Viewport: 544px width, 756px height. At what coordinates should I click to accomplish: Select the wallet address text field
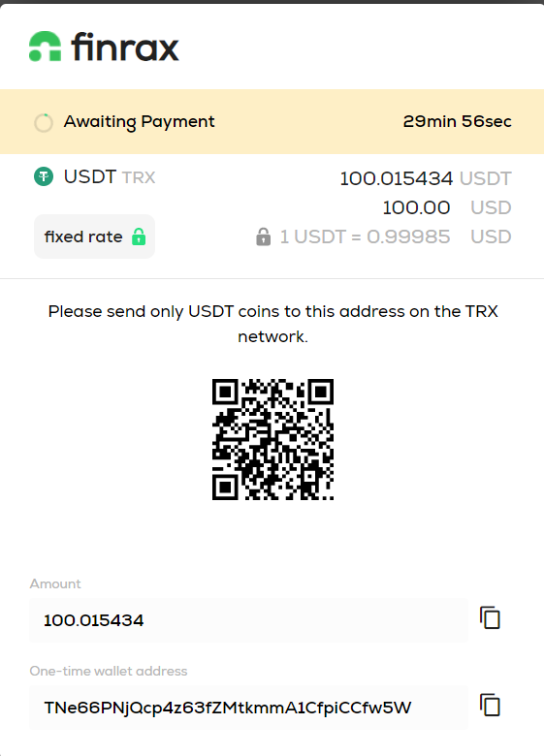click(249, 708)
